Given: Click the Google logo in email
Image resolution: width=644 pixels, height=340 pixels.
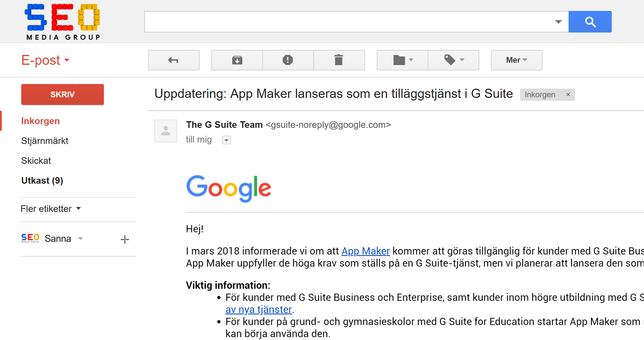Looking at the screenshot, I should pos(228,188).
